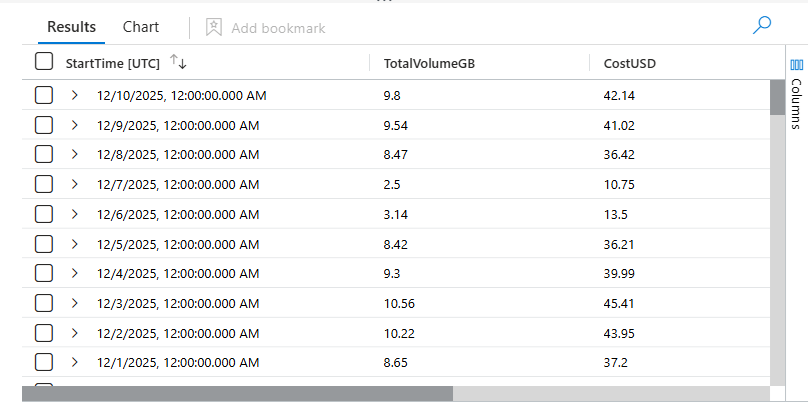Click the vertical scrollbar thumb
Image resolution: width=810 pixels, height=408 pixels.
777,98
